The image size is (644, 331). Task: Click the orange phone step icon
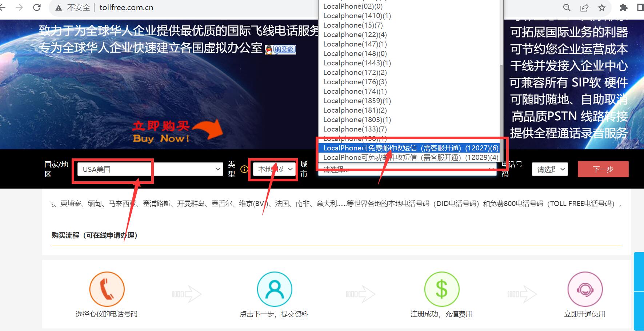tap(107, 289)
